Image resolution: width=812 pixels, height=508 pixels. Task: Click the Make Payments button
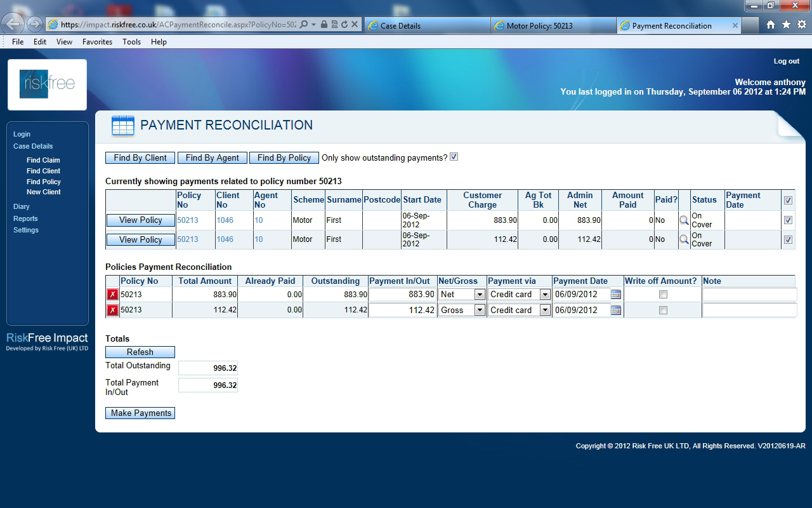coord(140,413)
